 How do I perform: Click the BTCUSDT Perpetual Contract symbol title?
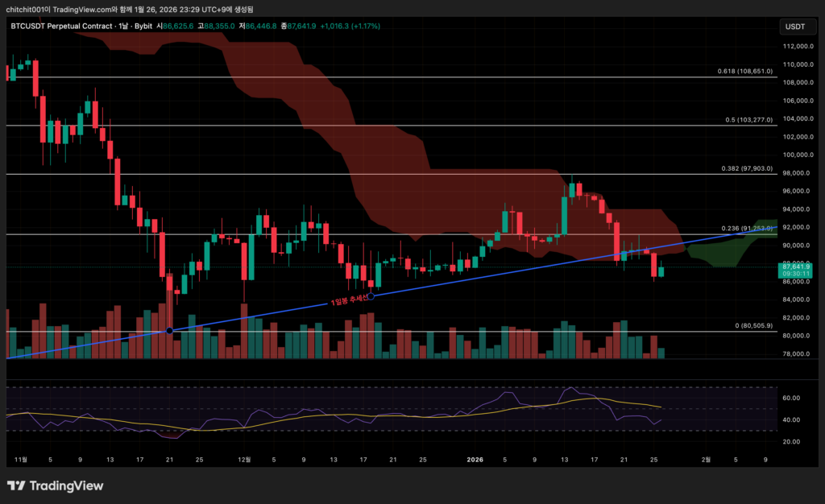click(x=61, y=26)
